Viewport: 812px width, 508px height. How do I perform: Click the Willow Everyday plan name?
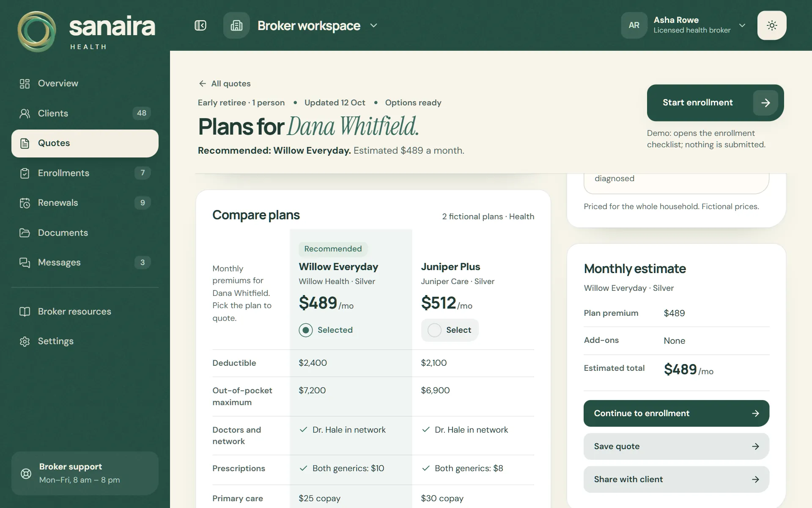[x=338, y=267]
